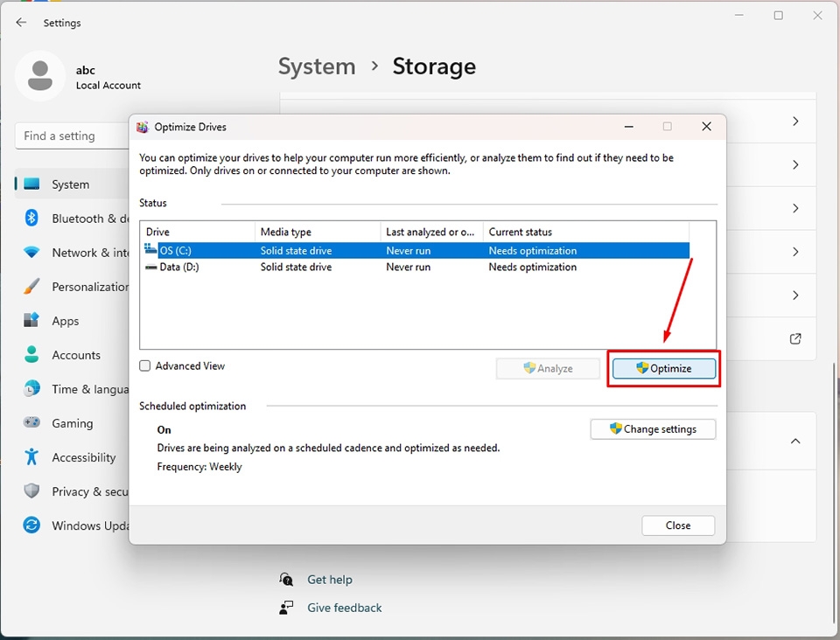The image size is (840, 640).
Task: Click the abc Local Account profile name
Action: tap(108, 78)
